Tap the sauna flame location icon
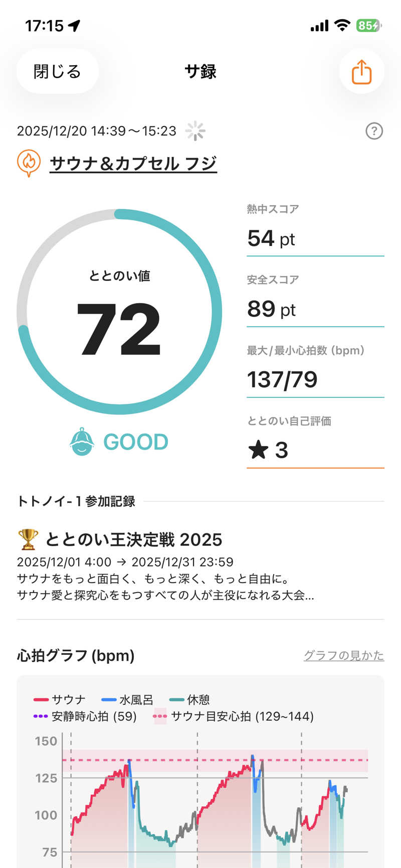The image size is (401, 868). (x=29, y=163)
